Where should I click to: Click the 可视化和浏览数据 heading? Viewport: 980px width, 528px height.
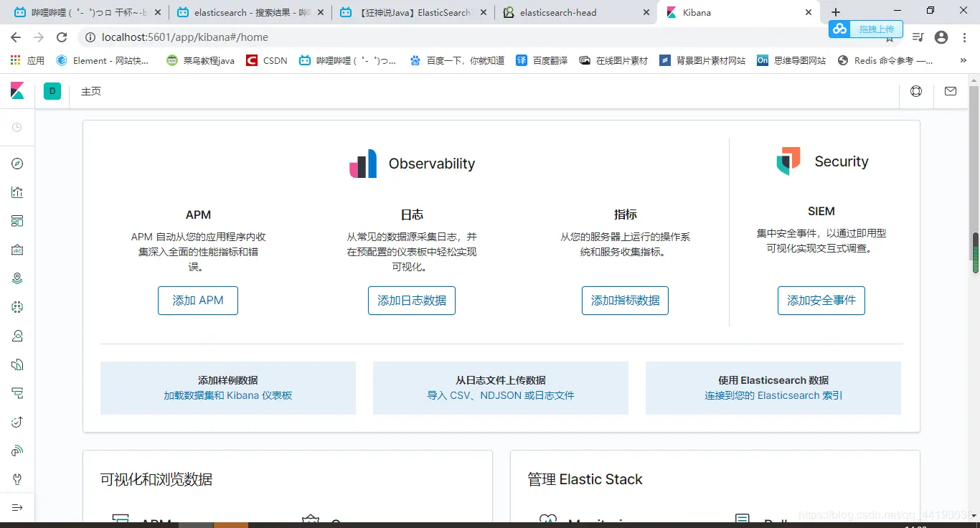click(156, 479)
